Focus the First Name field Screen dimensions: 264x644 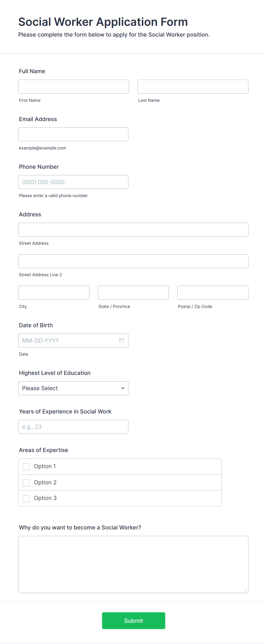[74, 86]
